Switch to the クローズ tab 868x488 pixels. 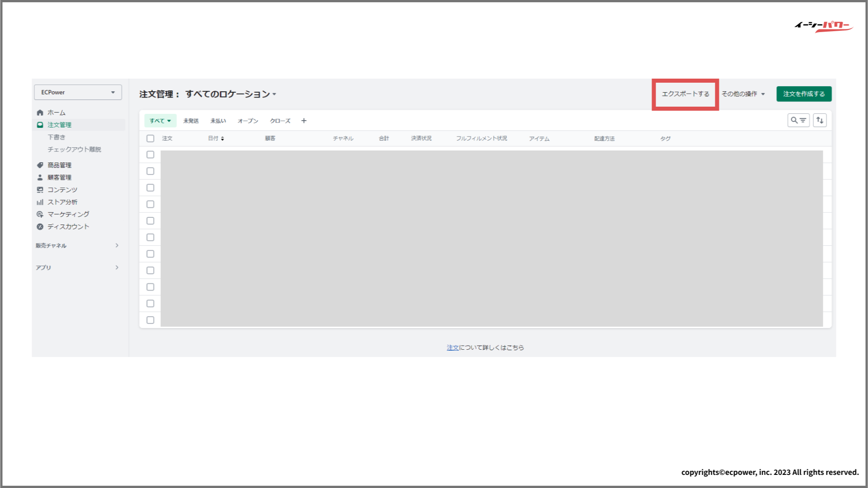pos(280,121)
